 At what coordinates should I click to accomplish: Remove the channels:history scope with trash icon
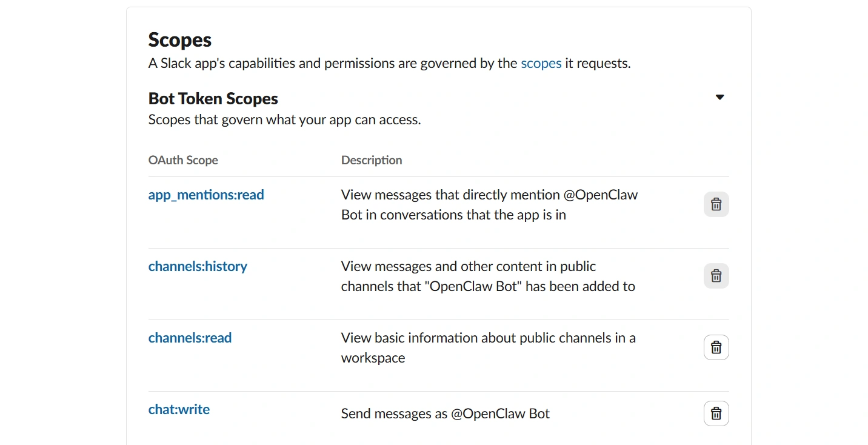pyautogui.click(x=716, y=276)
